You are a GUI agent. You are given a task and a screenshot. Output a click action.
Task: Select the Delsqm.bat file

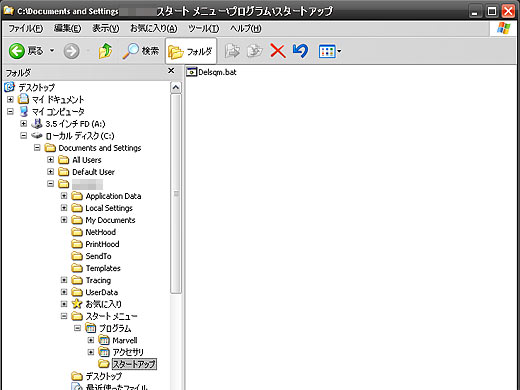(211, 72)
